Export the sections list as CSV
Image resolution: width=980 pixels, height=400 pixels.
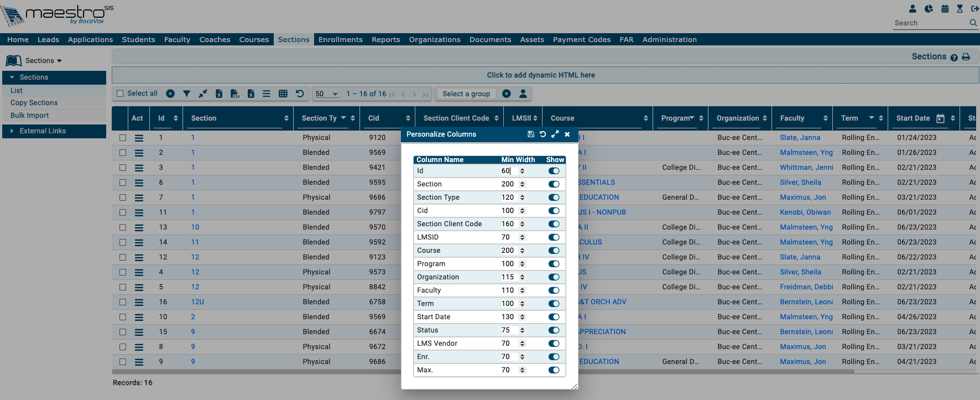(x=235, y=94)
